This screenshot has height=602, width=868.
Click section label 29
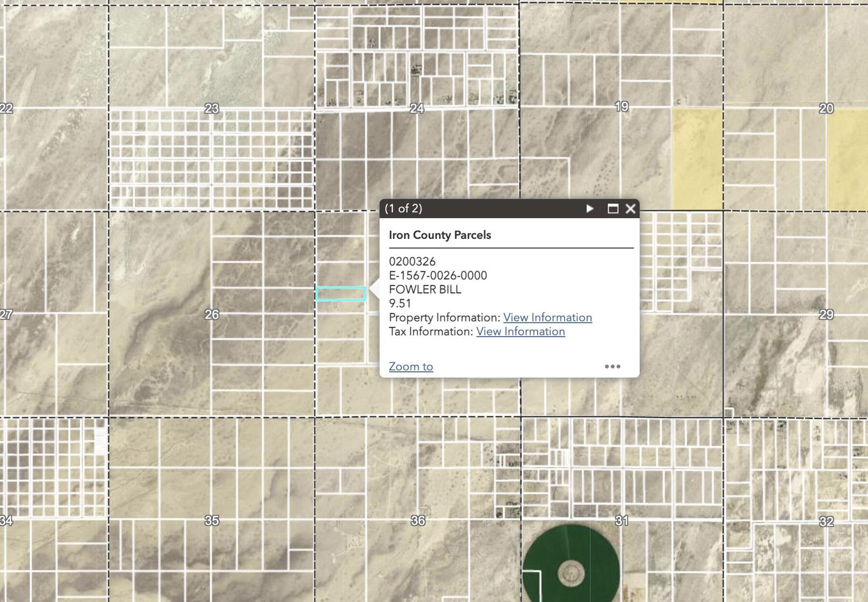click(x=826, y=314)
